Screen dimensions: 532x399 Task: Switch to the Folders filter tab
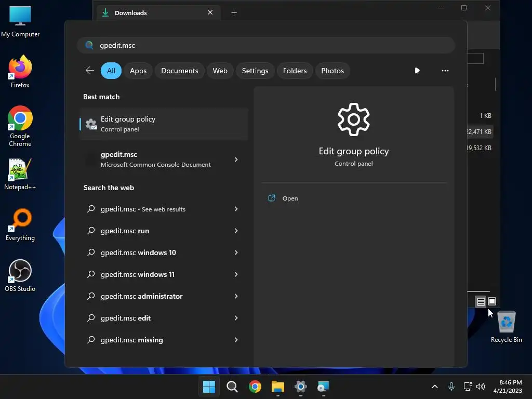[295, 71]
